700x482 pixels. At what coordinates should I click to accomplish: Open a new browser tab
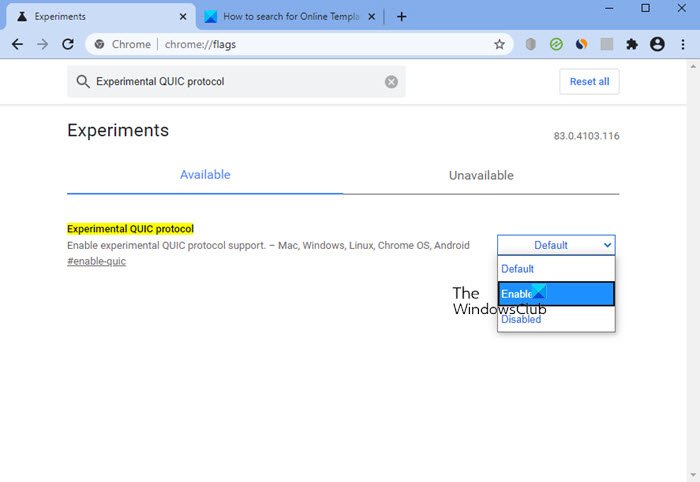coord(401,17)
